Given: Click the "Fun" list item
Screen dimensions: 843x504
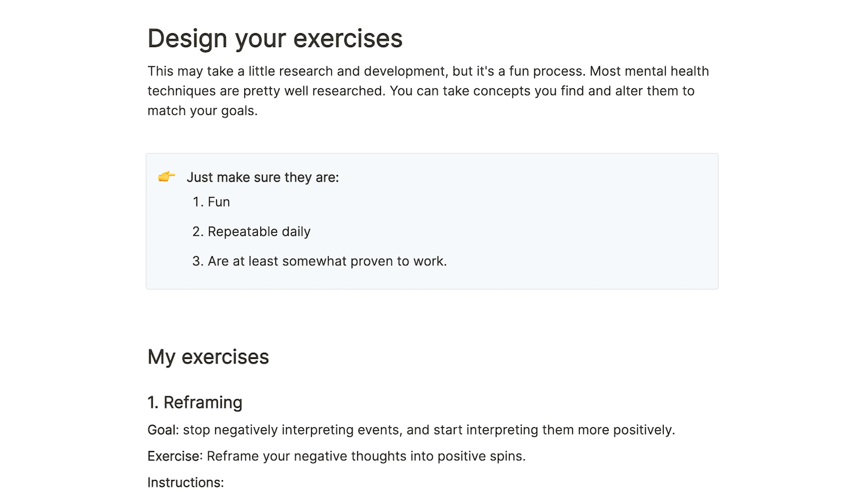Looking at the screenshot, I should coord(218,202).
